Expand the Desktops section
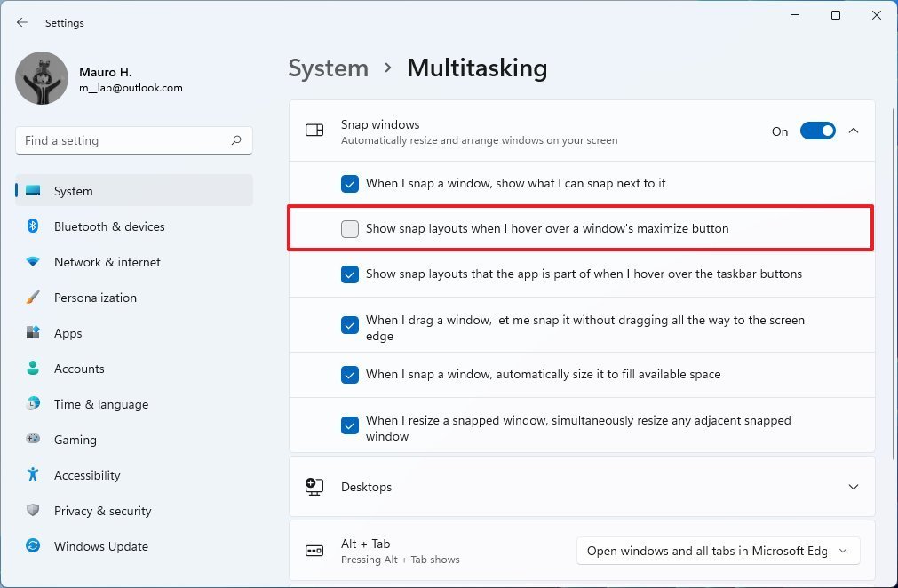 pyautogui.click(x=853, y=487)
